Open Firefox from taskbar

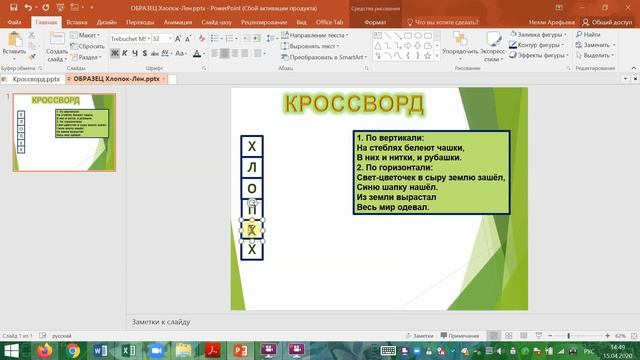pyautogui.click(x=44, y=351)
